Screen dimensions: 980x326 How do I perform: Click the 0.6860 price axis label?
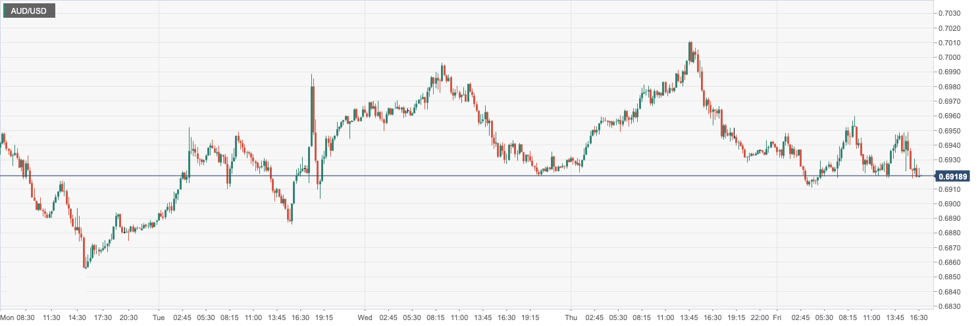click(950, 262)
